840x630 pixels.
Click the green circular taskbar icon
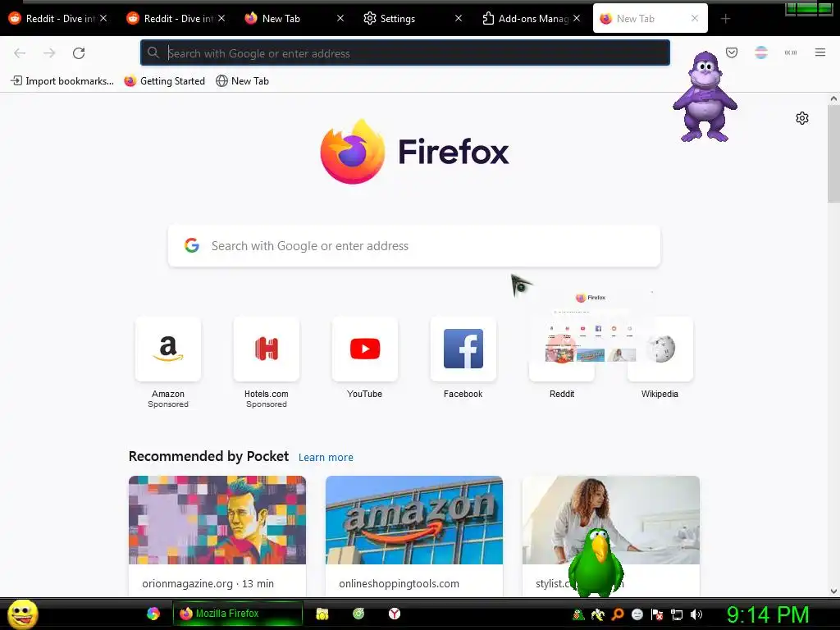pyautogui.click(x=358, y=614)
